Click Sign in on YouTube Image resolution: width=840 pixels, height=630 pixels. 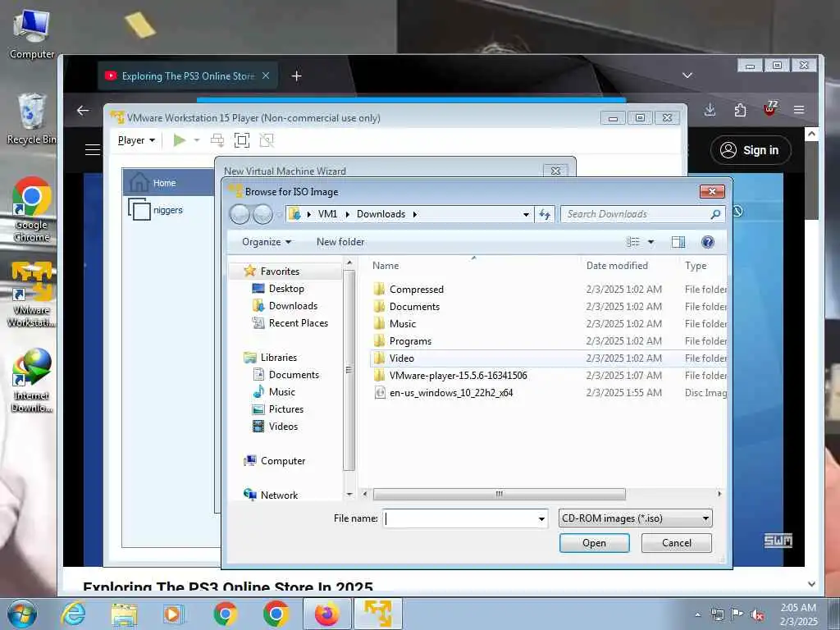(x=751, y=151)
